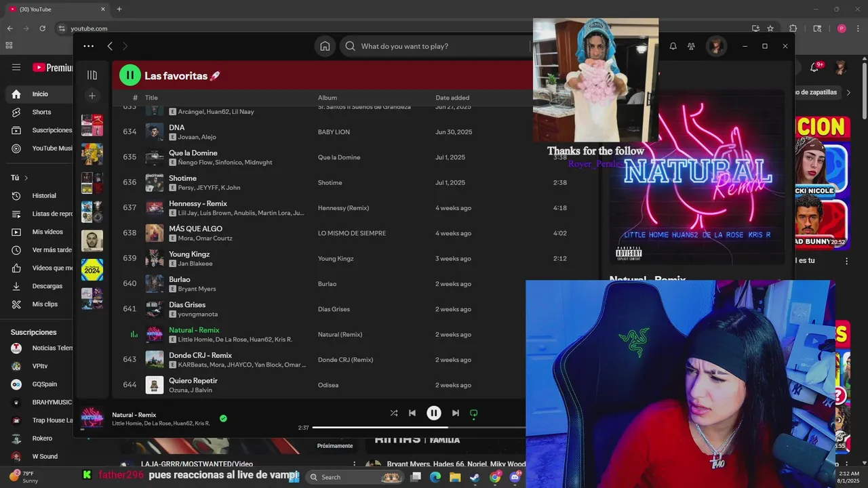Toggle the green saved checkmark for Natural - Remix
This screenshot has height=488, width=868.
coord(223,418)
